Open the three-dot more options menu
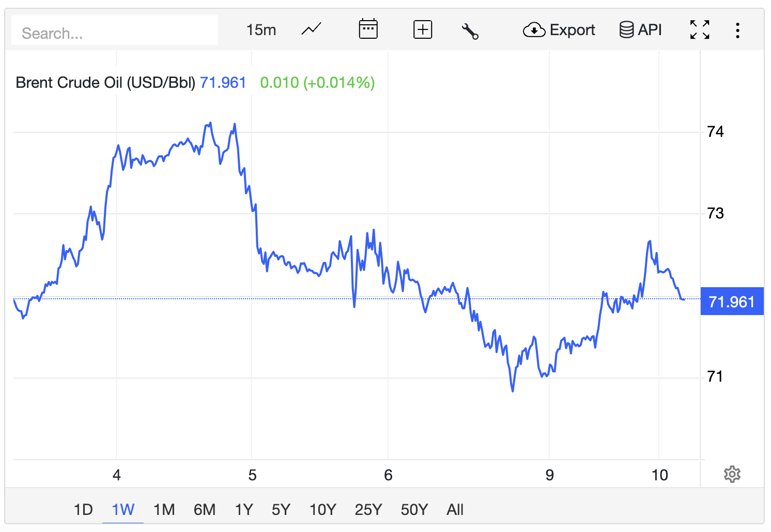Viewport: 771px width, 532px height. (737, 30)
